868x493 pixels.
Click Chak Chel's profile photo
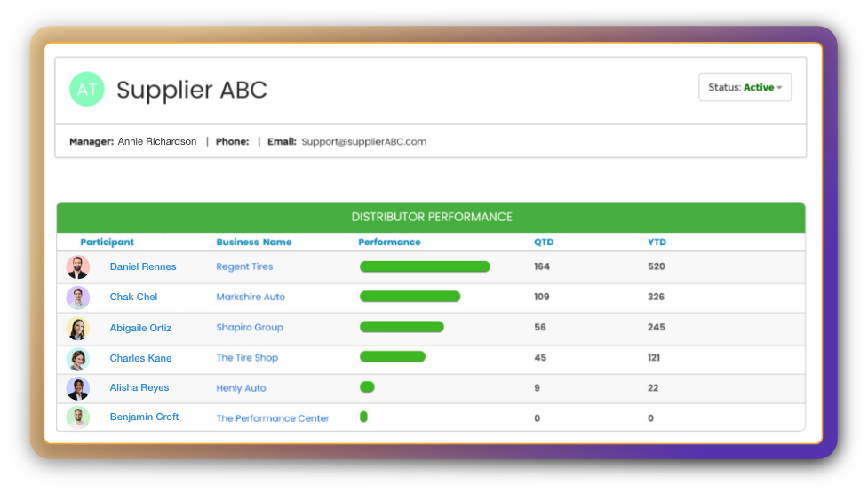coord(78,298)
